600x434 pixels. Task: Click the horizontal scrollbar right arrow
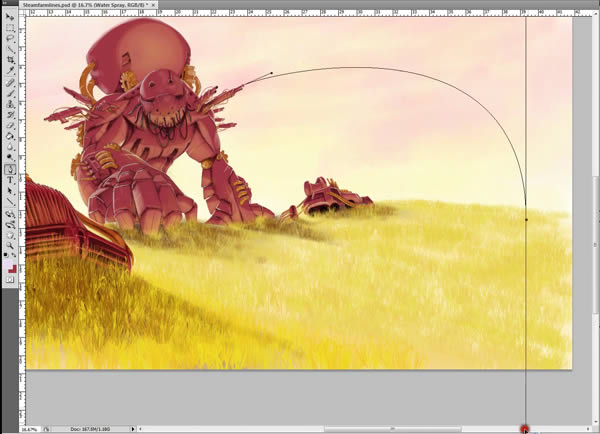[x=589, y=429]
